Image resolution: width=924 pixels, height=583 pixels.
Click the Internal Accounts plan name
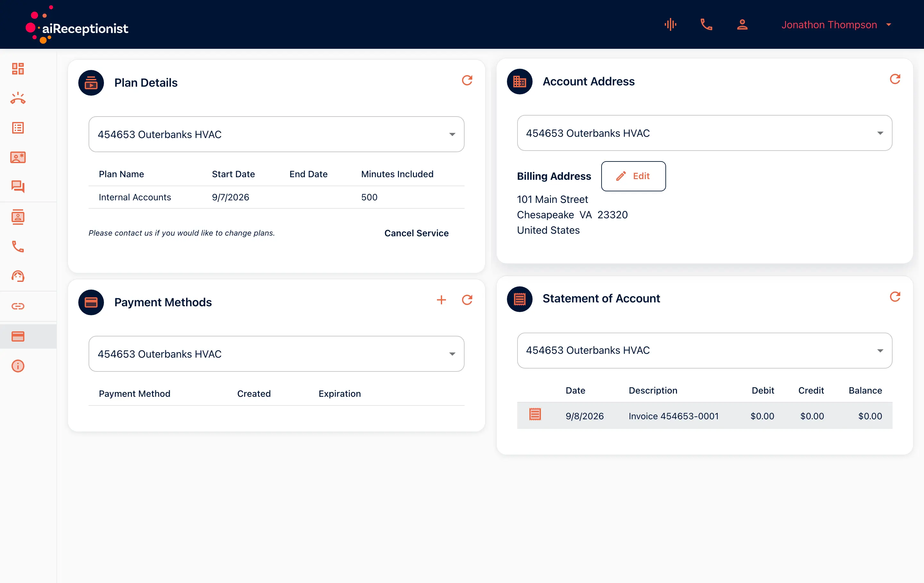(135, 197)
